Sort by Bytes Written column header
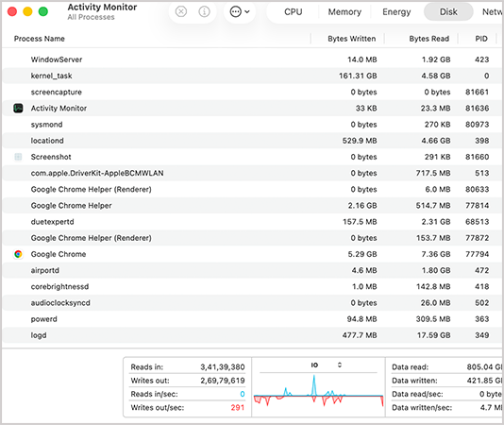 (352, 39)
